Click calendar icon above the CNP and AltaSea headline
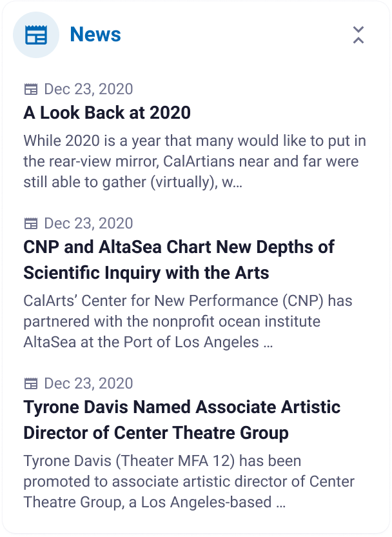The image size is (392, 537). [x=30, y=224]
